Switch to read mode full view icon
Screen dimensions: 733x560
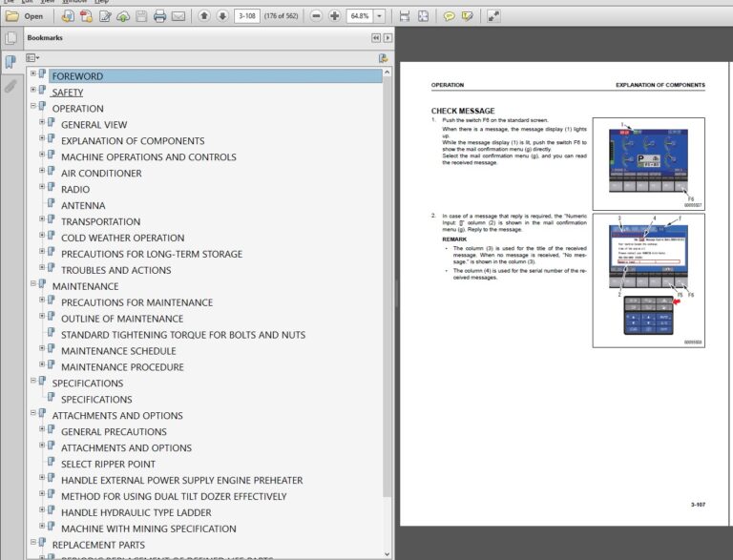493,16
